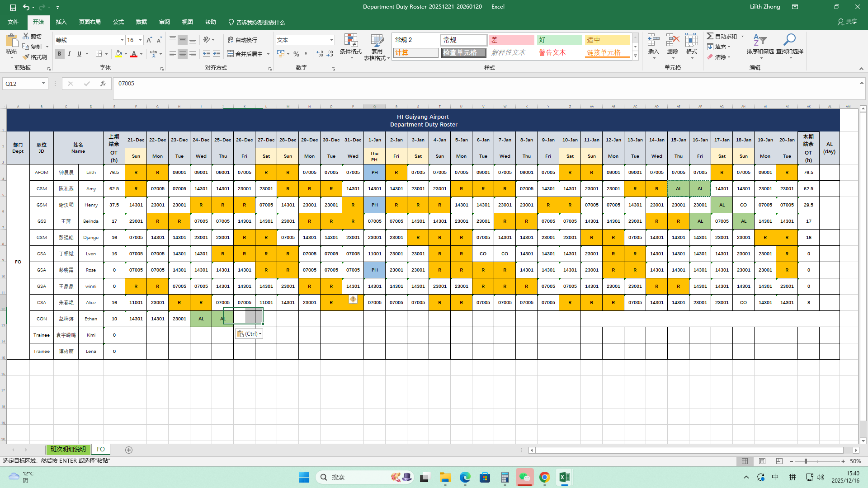
Task: Click the AutoSum sigma icon
Action: click(710, 36)
